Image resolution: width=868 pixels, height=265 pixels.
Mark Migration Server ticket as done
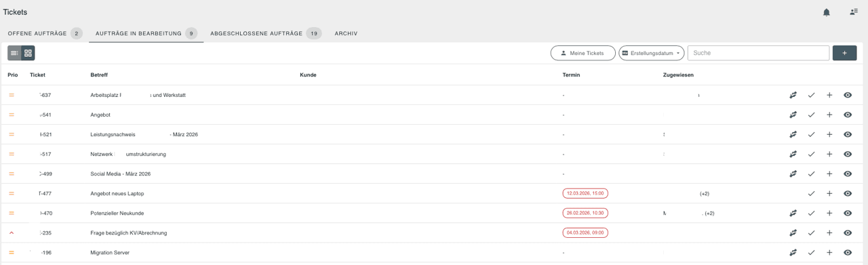pos(811,253)
